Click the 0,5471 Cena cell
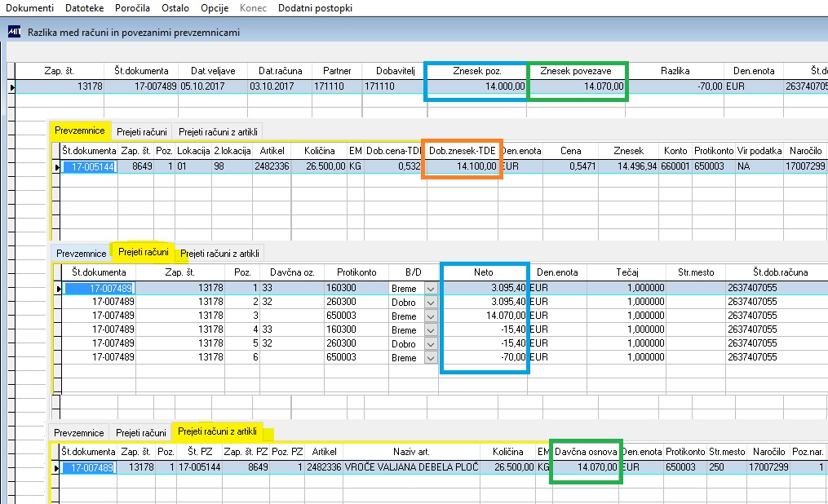The width and height of the screenshot is (828, 504). click(570, 166)
